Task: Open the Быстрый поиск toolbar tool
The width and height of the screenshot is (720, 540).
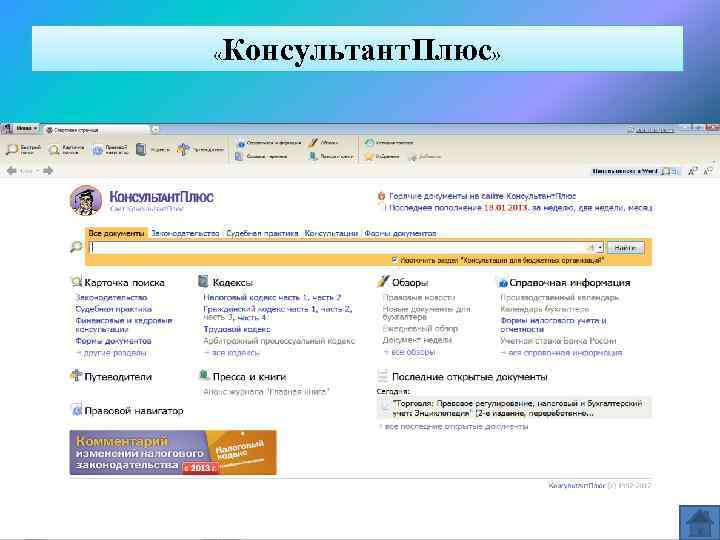Action: [x=23, y=149]
